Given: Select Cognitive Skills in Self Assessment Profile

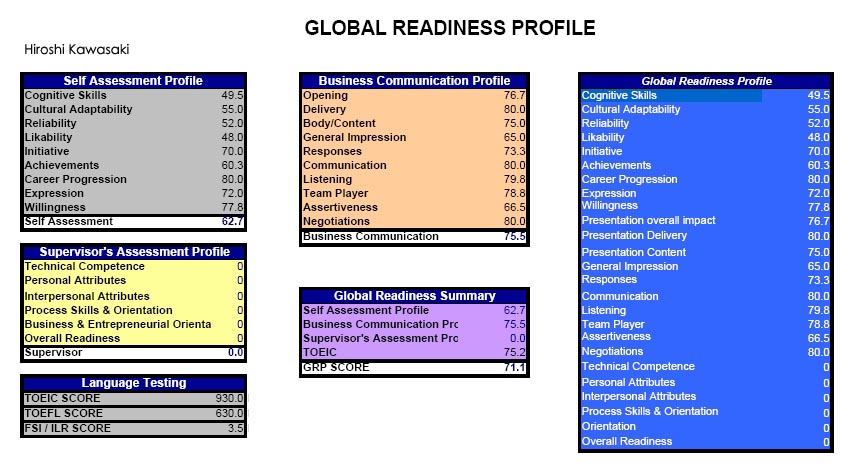Looking at the screenshot, I should [66, 95].
